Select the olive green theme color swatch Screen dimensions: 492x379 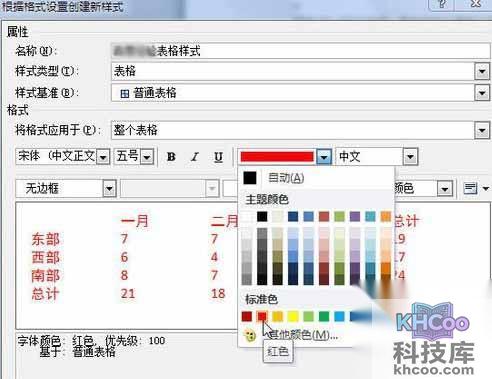pyautogui.click(x=339, y=217)
